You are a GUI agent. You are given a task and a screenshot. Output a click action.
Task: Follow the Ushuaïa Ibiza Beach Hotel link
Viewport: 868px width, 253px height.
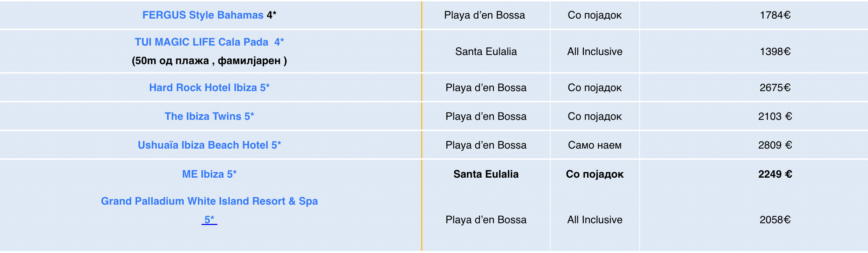pos(209,145)
